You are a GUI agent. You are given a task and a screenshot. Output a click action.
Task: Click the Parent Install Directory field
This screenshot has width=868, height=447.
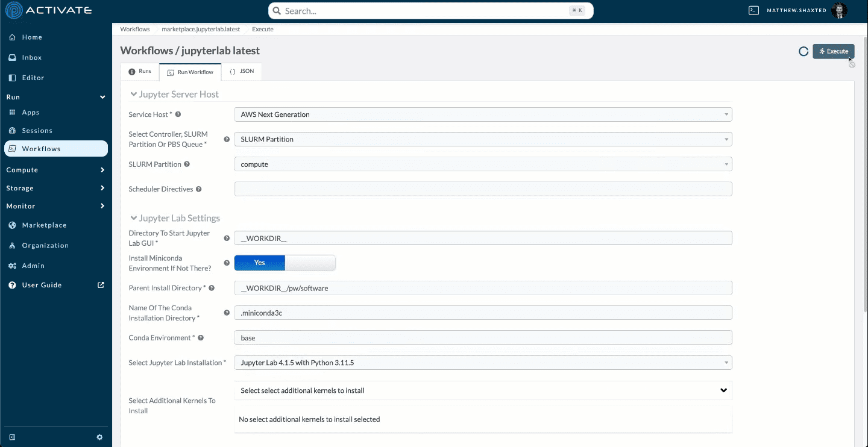[483, 288]
